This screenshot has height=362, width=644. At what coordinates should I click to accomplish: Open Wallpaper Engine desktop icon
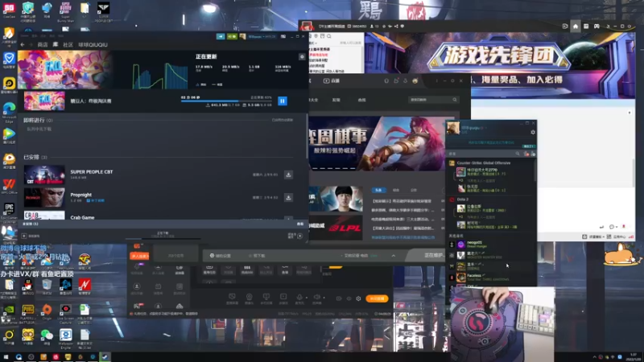coord(66,336)
